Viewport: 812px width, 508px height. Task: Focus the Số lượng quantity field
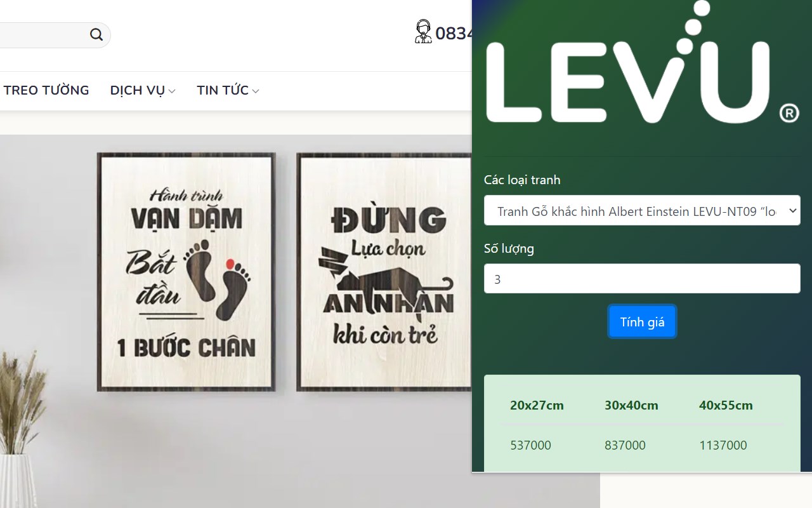coord(642,279)
